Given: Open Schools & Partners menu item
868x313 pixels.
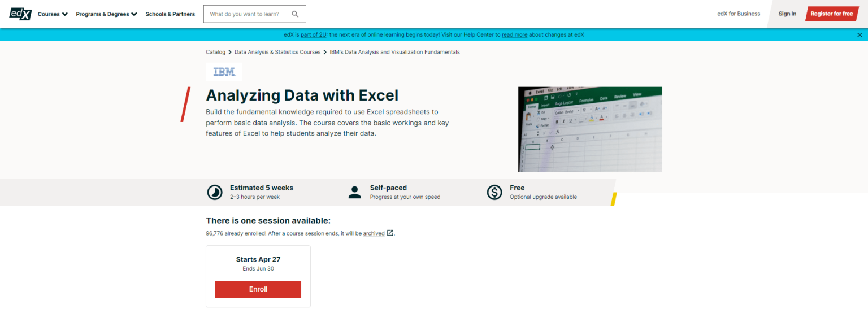Looking at the screenshot, I should tap(170, 14).
